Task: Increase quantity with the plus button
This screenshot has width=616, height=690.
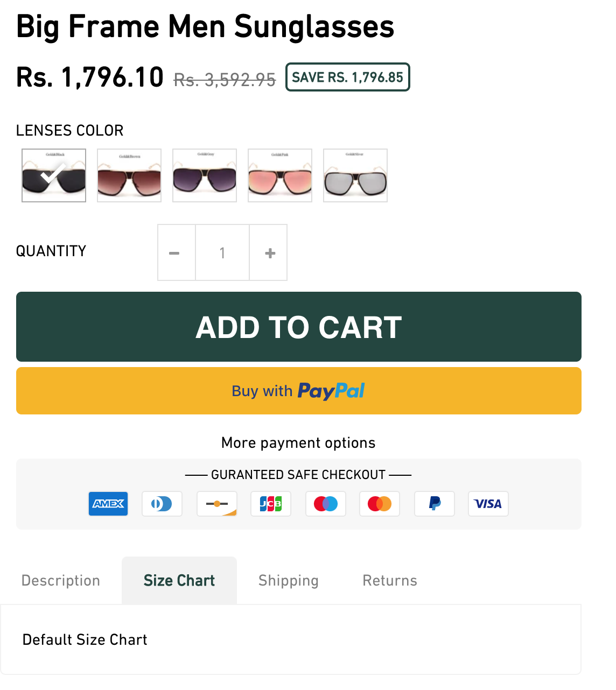Action: (270, 253)
